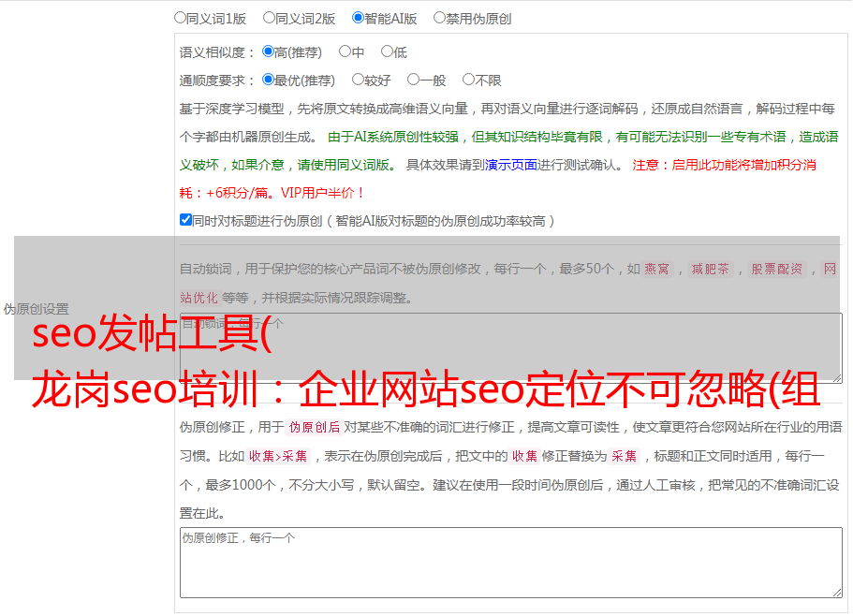Click the 伪原创设置 label
This screenshot has height=616, width=853.
click(x=36, y=309)
